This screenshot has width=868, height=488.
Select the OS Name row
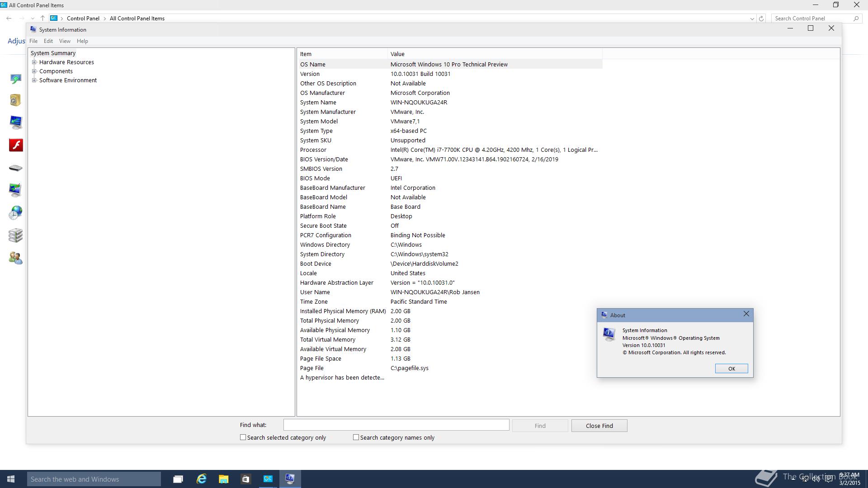(x=450, y=65)
